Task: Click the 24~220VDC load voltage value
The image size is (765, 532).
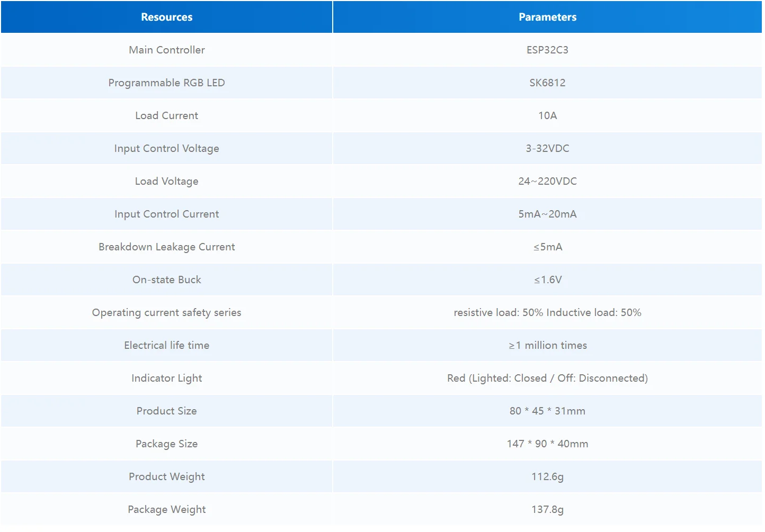Action: click(x=547, y=181)
